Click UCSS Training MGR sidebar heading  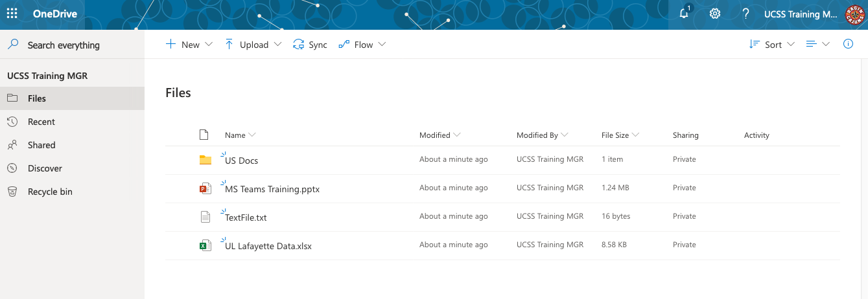click(x=47, y=76)
